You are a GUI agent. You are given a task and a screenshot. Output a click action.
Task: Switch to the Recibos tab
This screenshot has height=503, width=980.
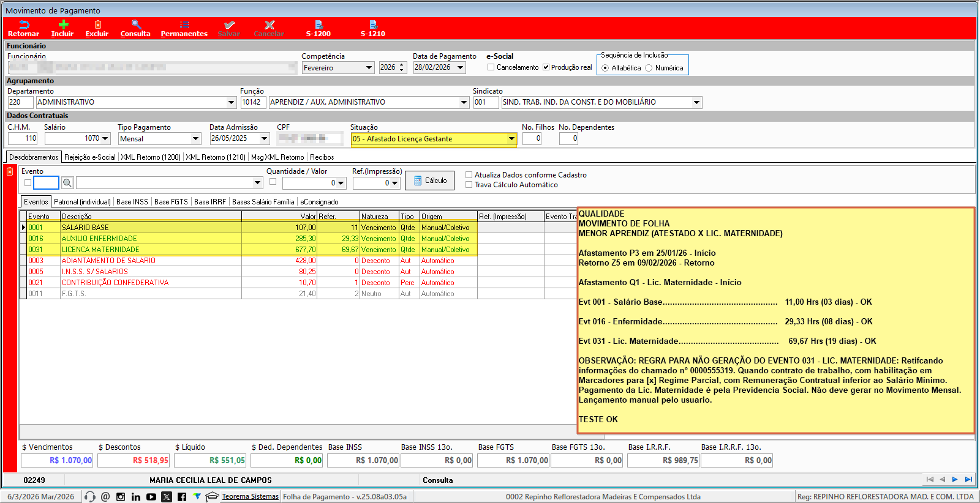322,157
